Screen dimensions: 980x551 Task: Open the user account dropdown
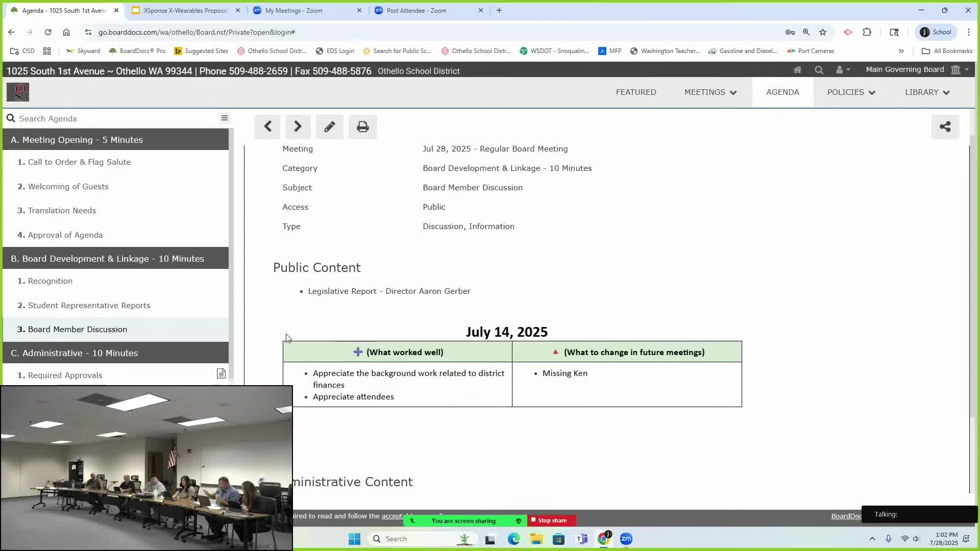(x=842, y=70)
